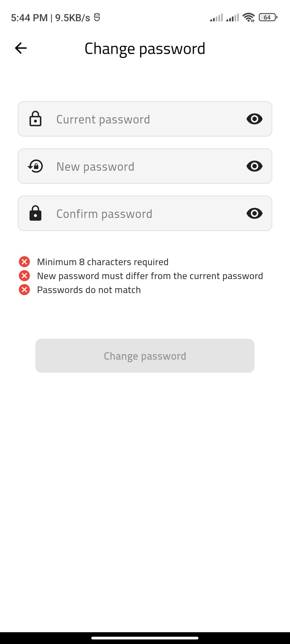Click red X beside Passwords do not match
This screenshot has height=644, width=290.
tap(24, 289)
